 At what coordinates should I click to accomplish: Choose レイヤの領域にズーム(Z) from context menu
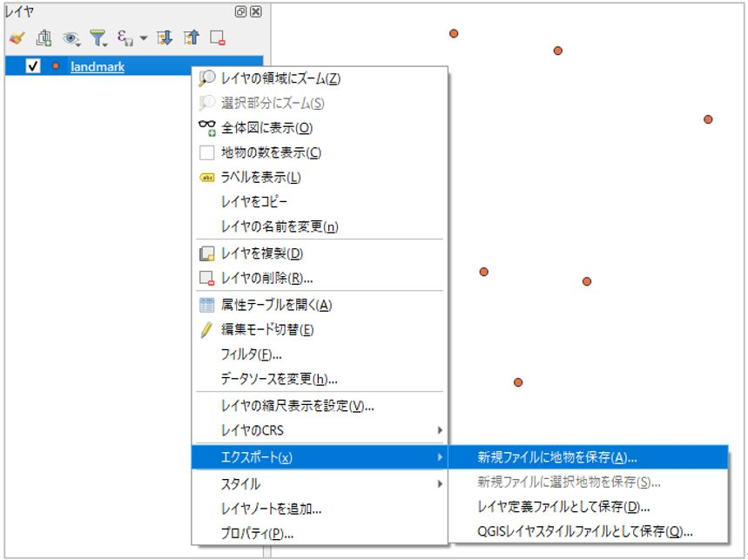coord(320,78)
